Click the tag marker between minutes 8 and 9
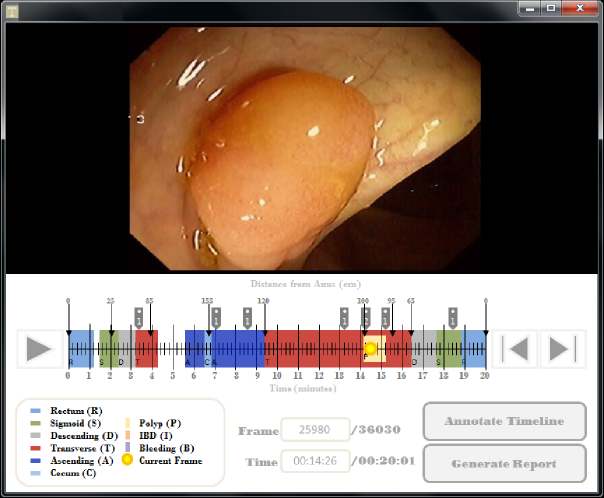 [x=248, y=318]
